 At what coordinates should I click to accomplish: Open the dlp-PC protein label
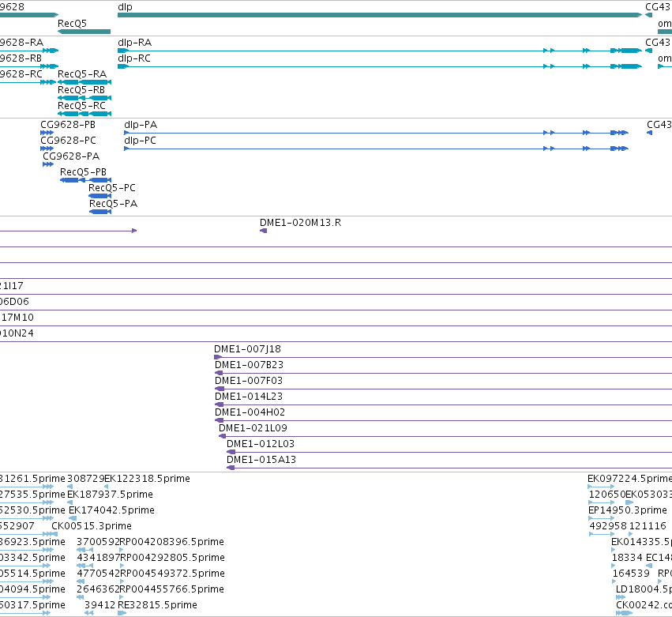(140, 141)
